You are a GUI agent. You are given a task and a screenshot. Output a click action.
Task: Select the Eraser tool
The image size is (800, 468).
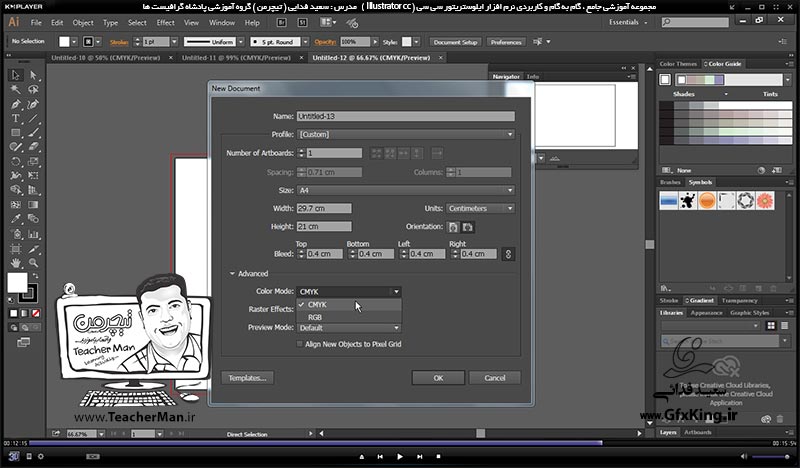pos(33,147)
